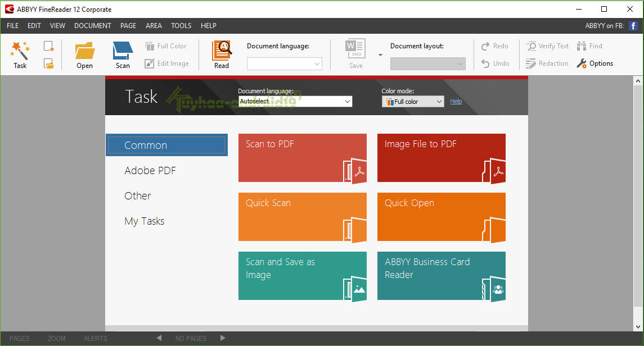The width and height of the screenshot is (644, 346).
Task: Open the PAGE menu
Action: [x=128, y=25]
